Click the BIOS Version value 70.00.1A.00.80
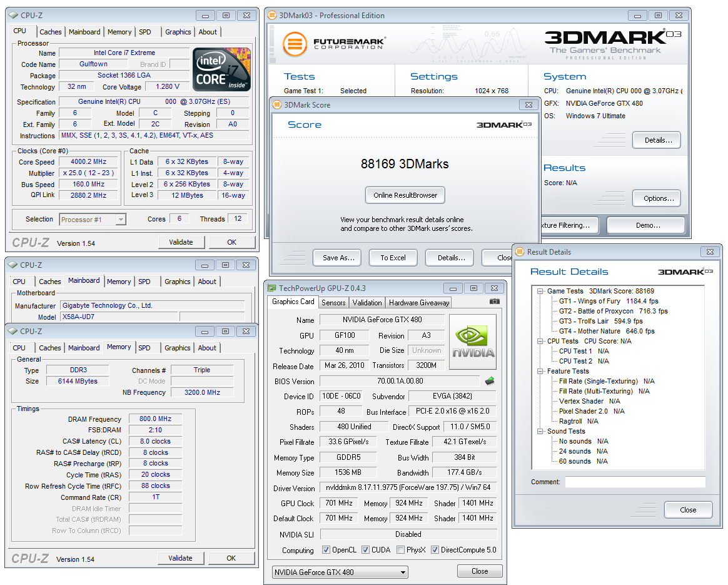The image size is (728, 585). point(400,380)
